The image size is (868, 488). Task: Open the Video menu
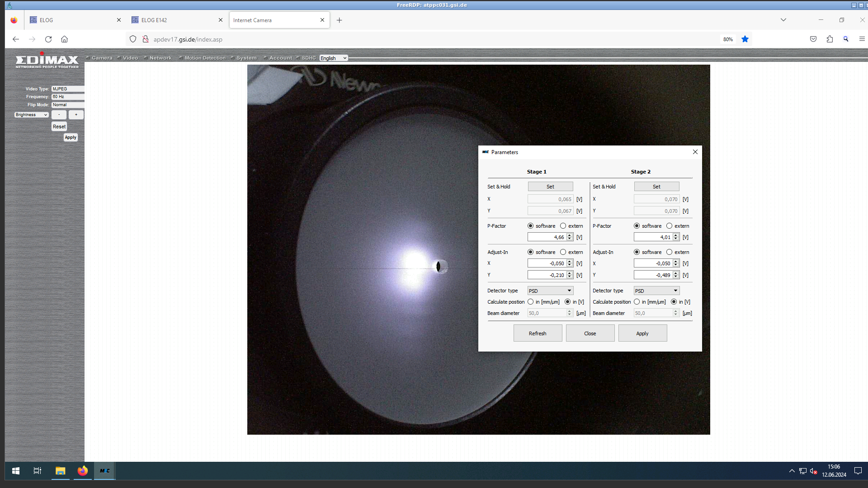click(x=130, y=58)
